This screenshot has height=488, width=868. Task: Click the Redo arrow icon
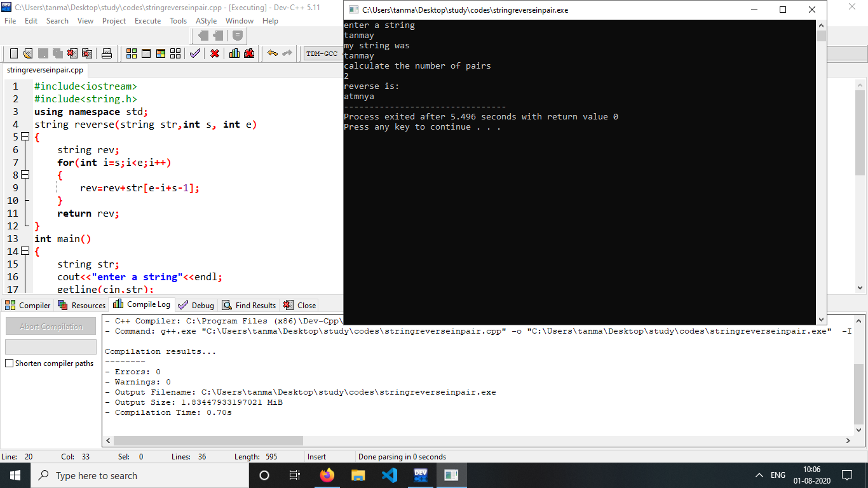pos(287,53)
